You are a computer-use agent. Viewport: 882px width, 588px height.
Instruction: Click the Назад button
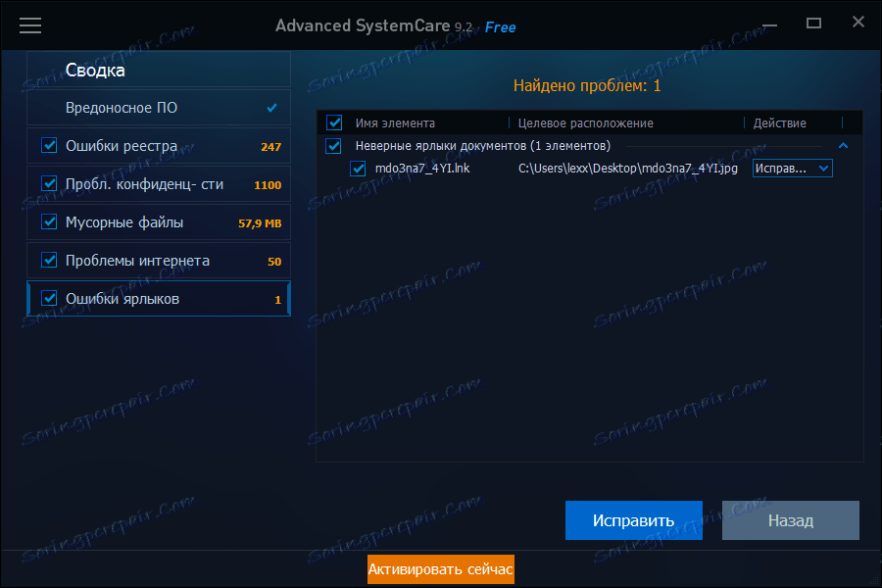(x=791, y=520)
